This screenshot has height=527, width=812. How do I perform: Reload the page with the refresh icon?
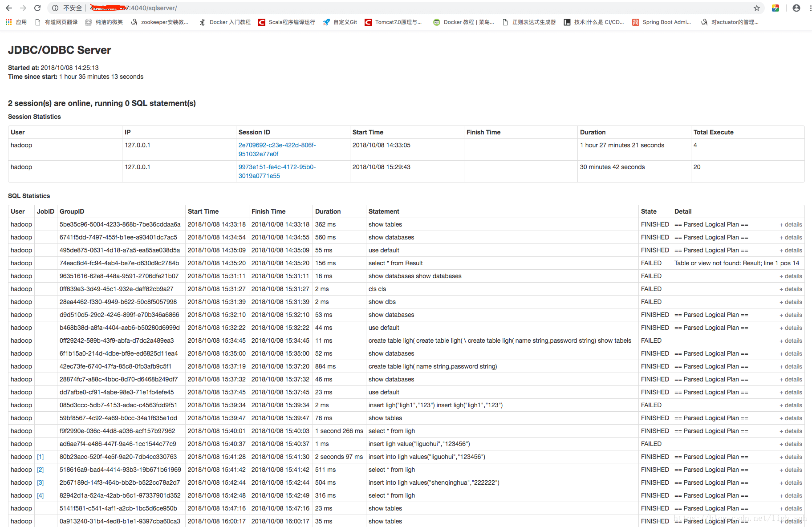(37, 8)
